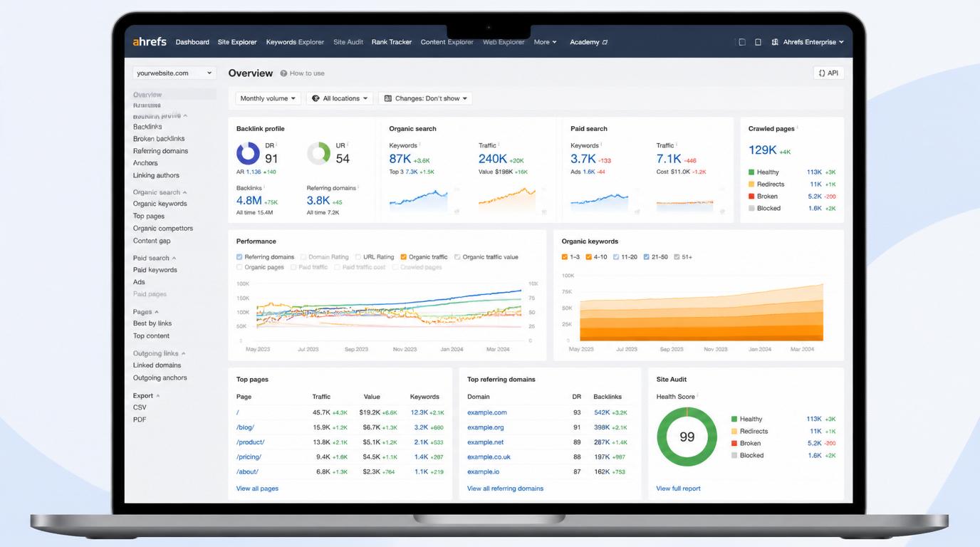The height and width of the screenshot is (547, 980).
Task: Click the View all pages link
Action: pyautogui.click(x=257, y=489)
